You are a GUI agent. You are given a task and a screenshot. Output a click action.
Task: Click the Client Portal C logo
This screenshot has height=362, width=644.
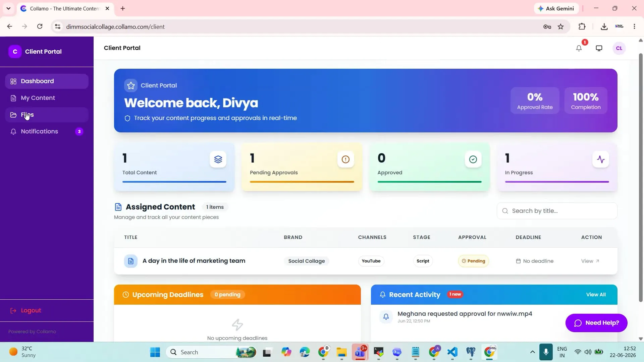15,52
